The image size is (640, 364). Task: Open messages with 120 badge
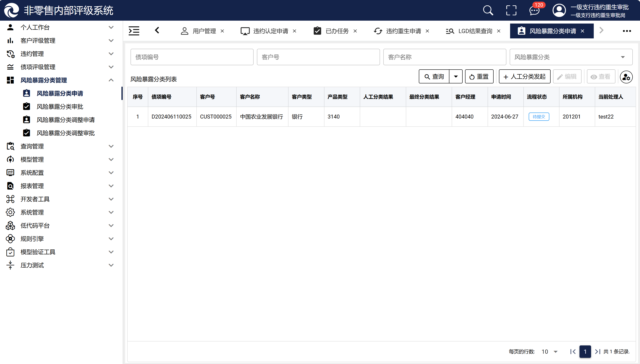[534, 11]
